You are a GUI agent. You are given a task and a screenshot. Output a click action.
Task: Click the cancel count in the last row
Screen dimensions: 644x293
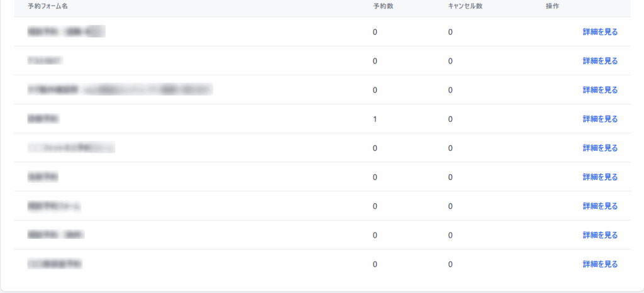(450, 264)
